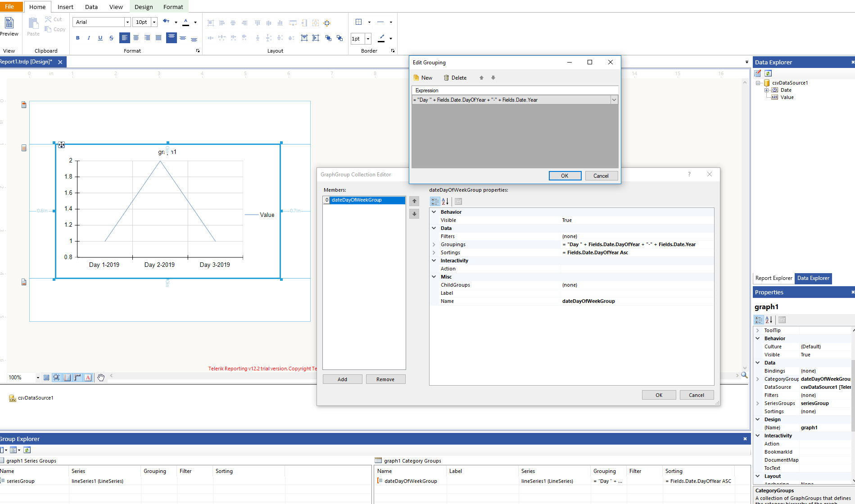Open the grouping expression dropdown
Screen dimensions: 855x504
614,100
